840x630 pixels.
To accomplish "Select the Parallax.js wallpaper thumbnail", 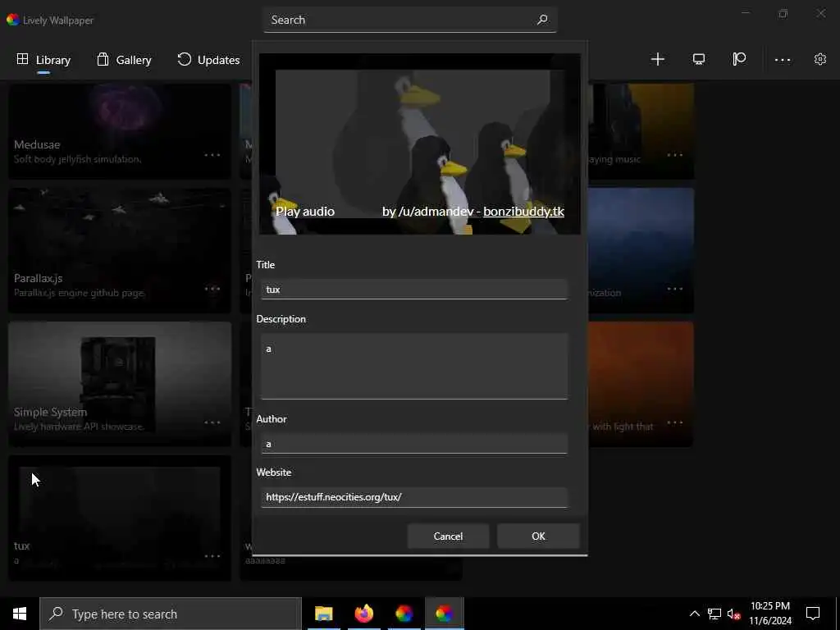I will point(120,250).
